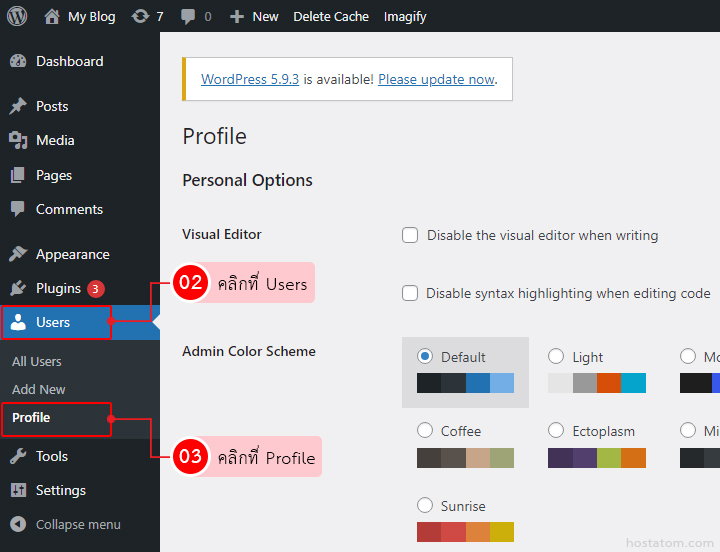720x552 pixels.
Task: Go to All Users submenu
Action: tap(37, 361)
